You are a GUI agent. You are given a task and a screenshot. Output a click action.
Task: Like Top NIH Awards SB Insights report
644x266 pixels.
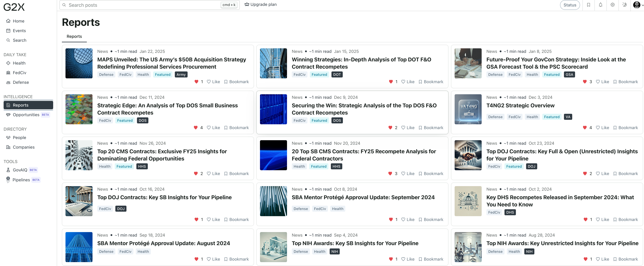click(x=408, y=259)
